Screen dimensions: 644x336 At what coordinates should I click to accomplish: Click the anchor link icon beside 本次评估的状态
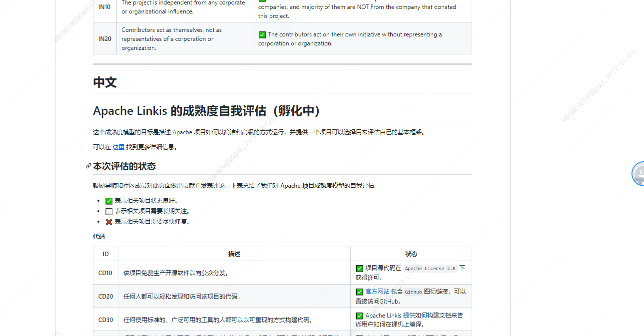click(x=88, y=166)
